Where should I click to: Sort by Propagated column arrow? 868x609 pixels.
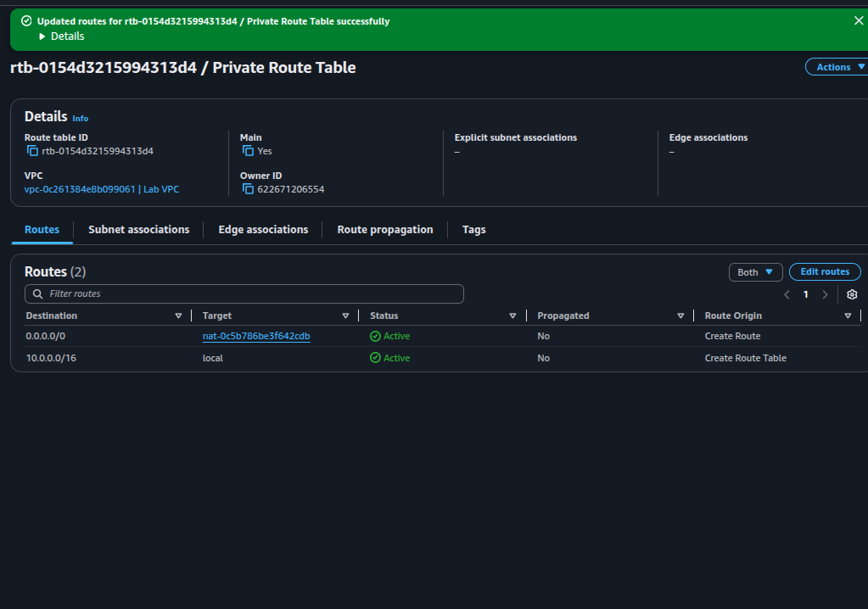pos(680,316)
